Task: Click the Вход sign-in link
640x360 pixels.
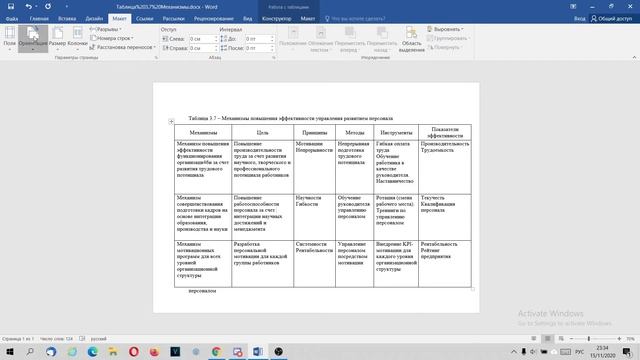Action: [579, 19]
